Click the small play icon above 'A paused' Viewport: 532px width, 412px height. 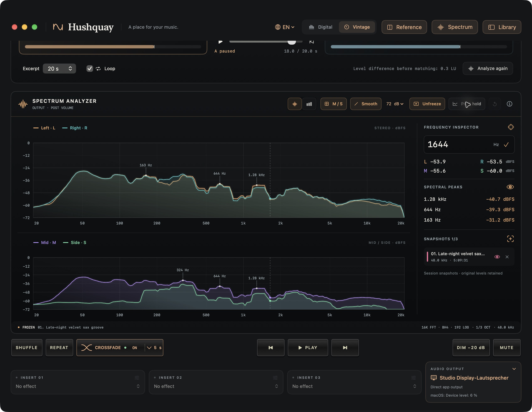pyautogui.click(x=220, y=42)
